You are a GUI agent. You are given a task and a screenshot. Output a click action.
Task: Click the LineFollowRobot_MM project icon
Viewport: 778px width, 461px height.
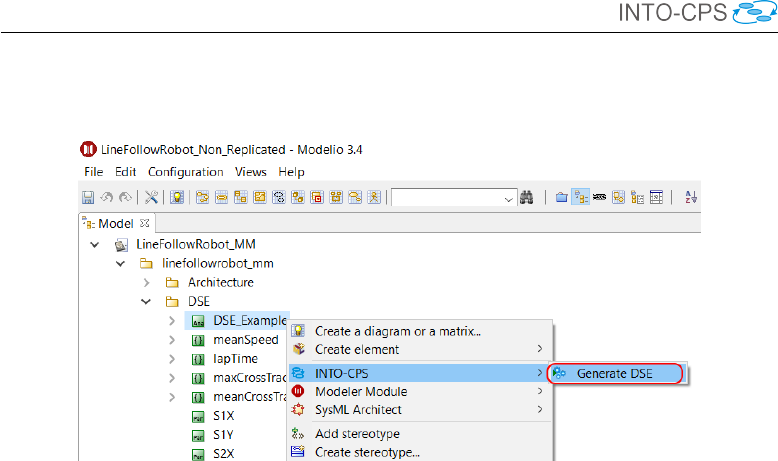(121, 245)
